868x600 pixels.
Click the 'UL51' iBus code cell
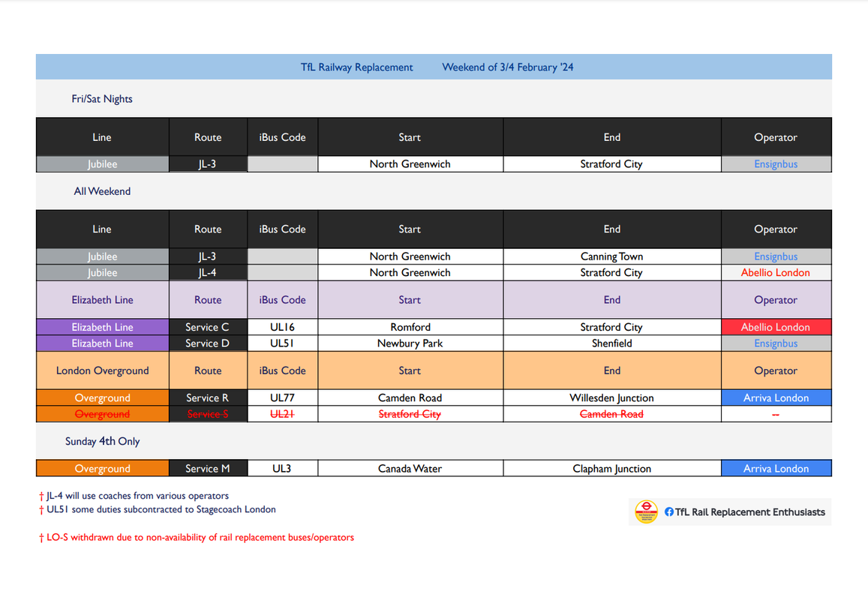point(282,343)
